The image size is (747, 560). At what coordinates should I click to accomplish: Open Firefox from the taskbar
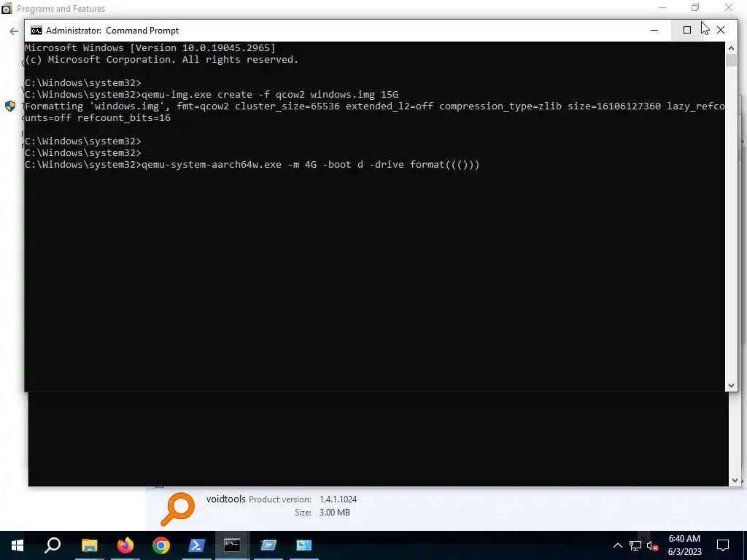coord(125,545)
